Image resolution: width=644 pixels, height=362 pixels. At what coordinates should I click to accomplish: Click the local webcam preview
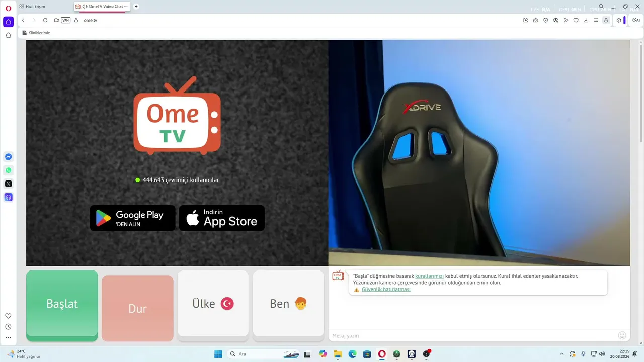479,153
